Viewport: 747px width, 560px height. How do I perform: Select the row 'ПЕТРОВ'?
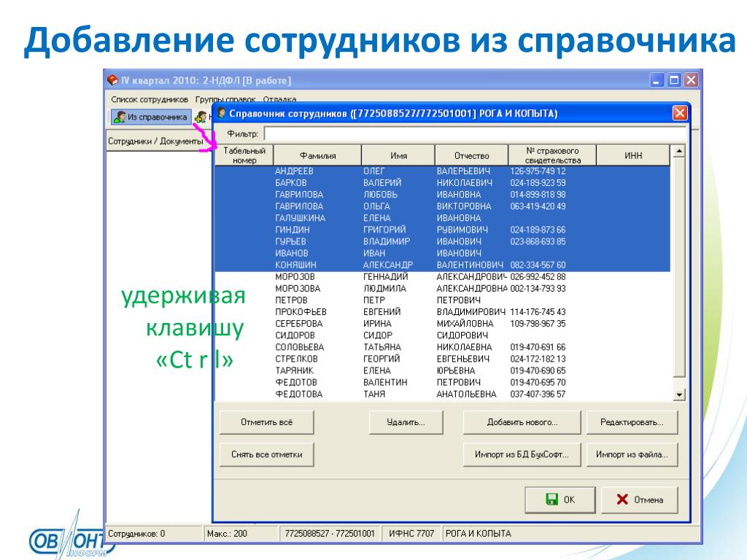coord(443,300)
